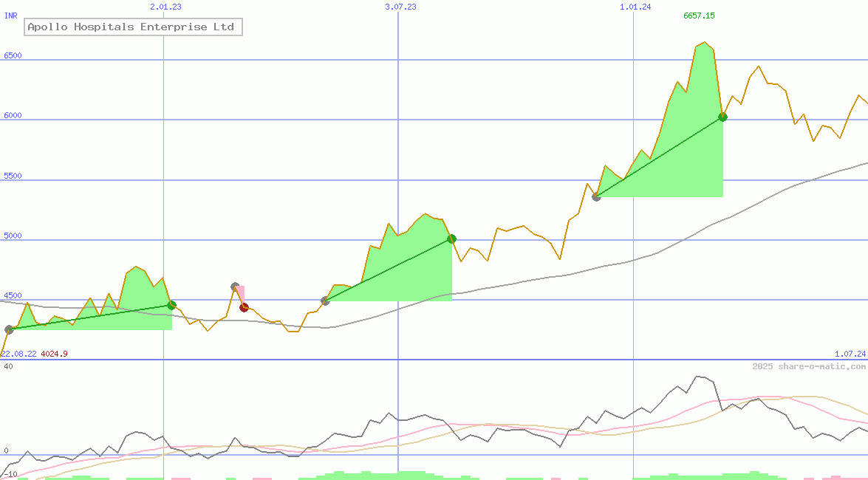Click the 3.07.23 date label
This screenshot has width=868, height=480.
point(401,7)
